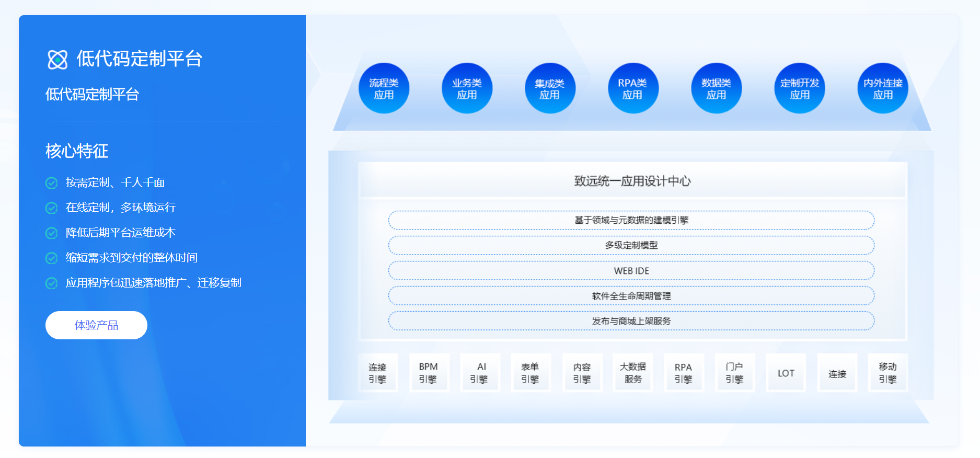Viewport: 980px width, 458px height.
Task: Click the 体验产品 button
Action: coord(96,325)
